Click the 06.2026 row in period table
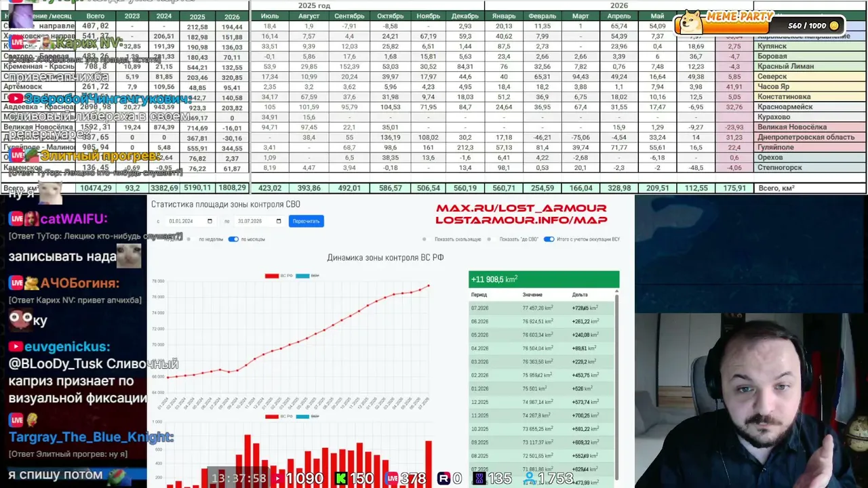Screen dimensions: 868x488 point(541,321)
